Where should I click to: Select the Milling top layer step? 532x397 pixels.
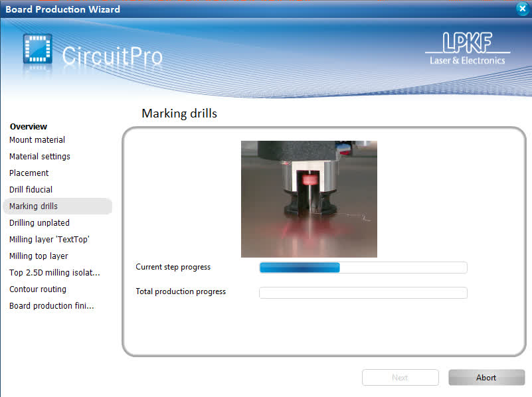click(x=39, y=256)
